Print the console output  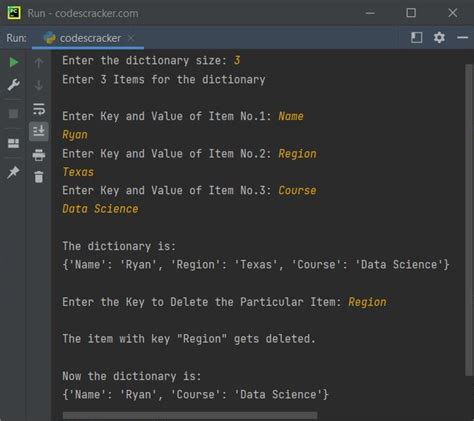(39, 155)
